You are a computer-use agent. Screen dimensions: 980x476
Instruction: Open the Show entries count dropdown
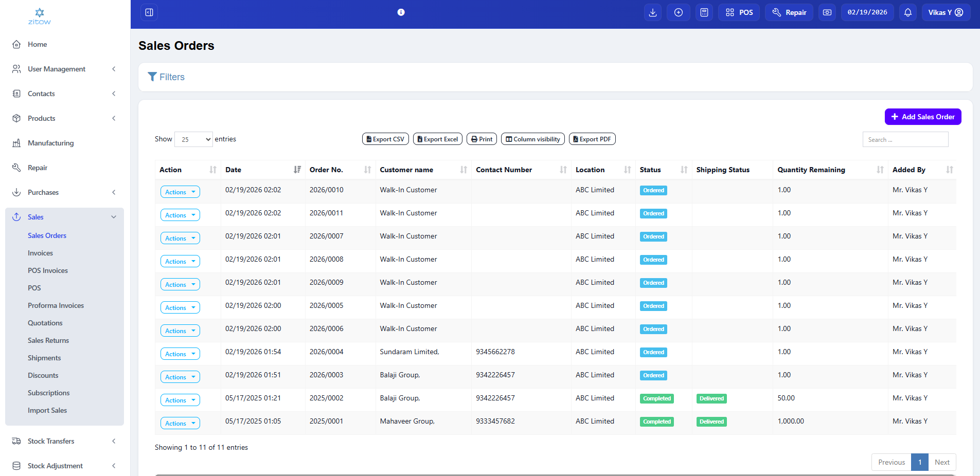[193, 139]
